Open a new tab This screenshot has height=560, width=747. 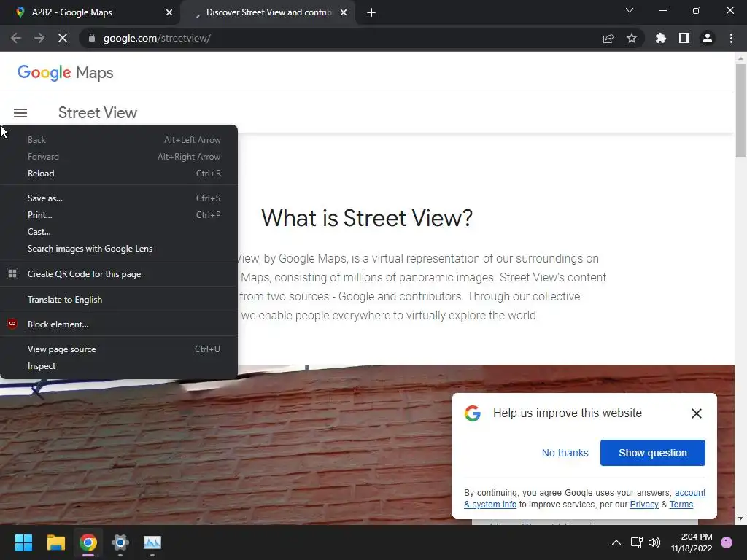(x=371, y=12)
